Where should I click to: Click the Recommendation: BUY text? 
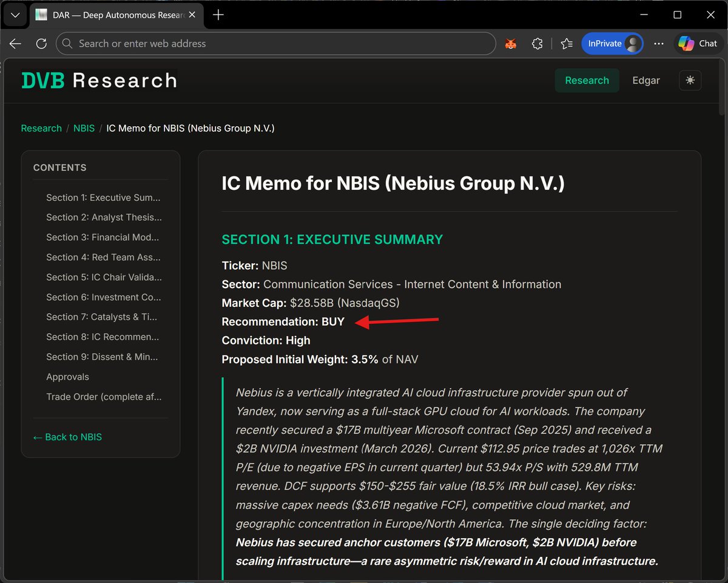tap(283, 322)
